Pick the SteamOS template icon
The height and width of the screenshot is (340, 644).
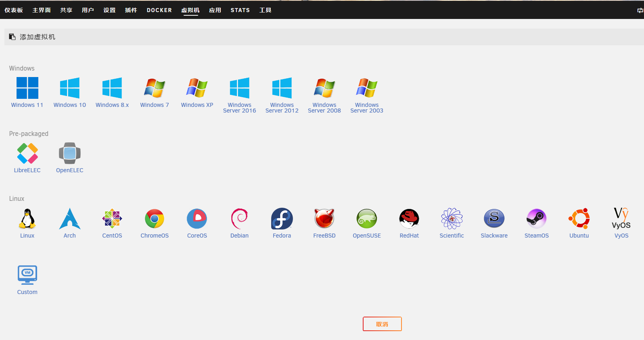click(536, 219)
